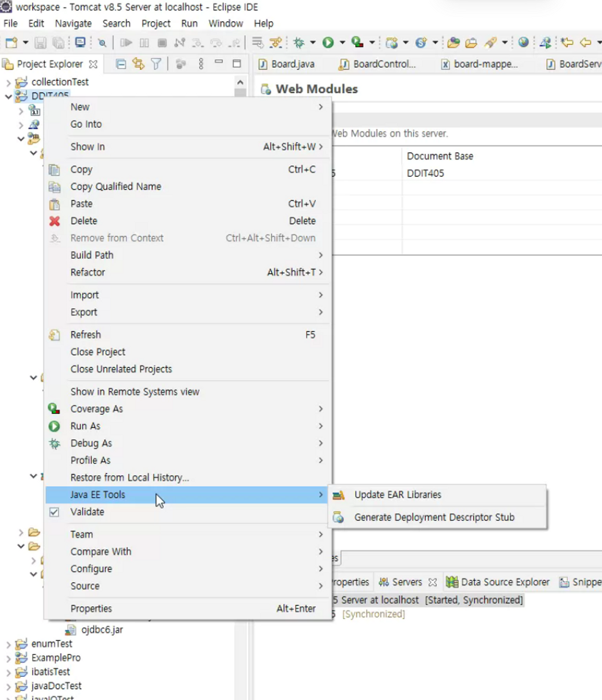This screenshot has height=700, width=602.
Task: Maximize the Project Explorer view
Action: point(237,64)
